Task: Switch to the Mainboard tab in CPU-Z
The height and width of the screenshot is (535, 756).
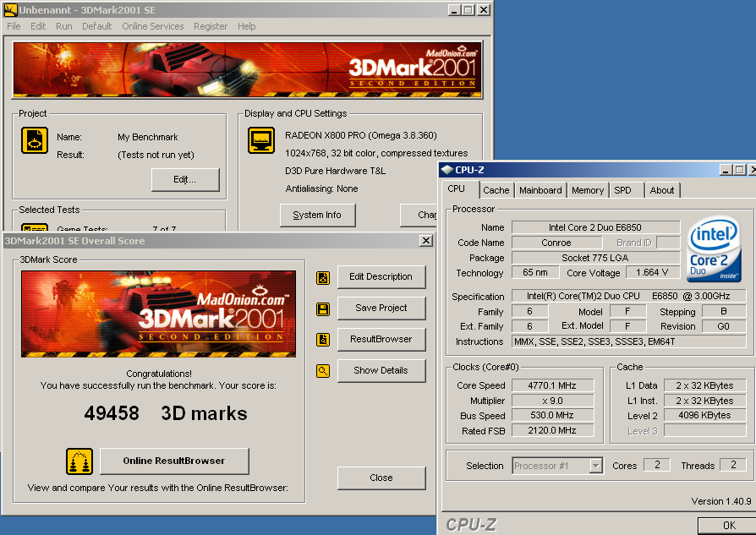Action: click(x=540, y=190)
